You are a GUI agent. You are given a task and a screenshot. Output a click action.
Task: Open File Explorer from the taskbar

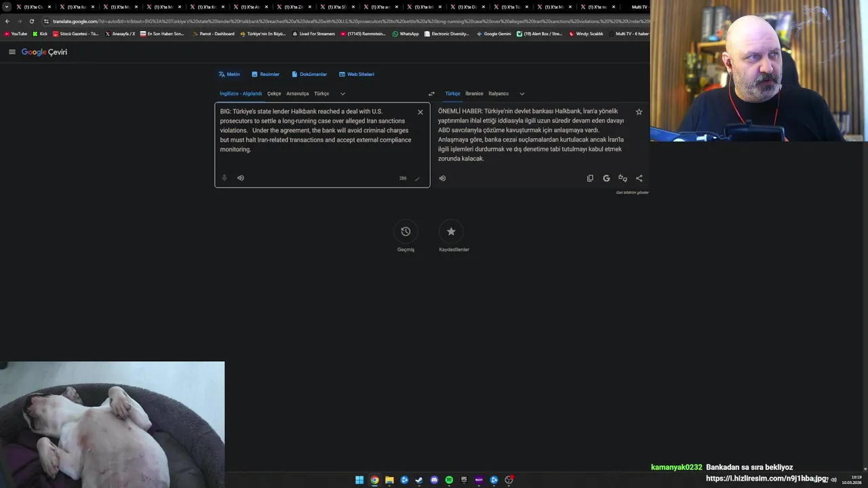[x=389, y=480]
